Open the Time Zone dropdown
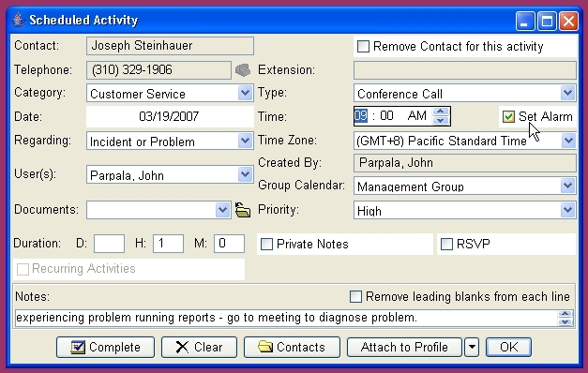This screenshot has width=588, height=373. click(568, 141)
